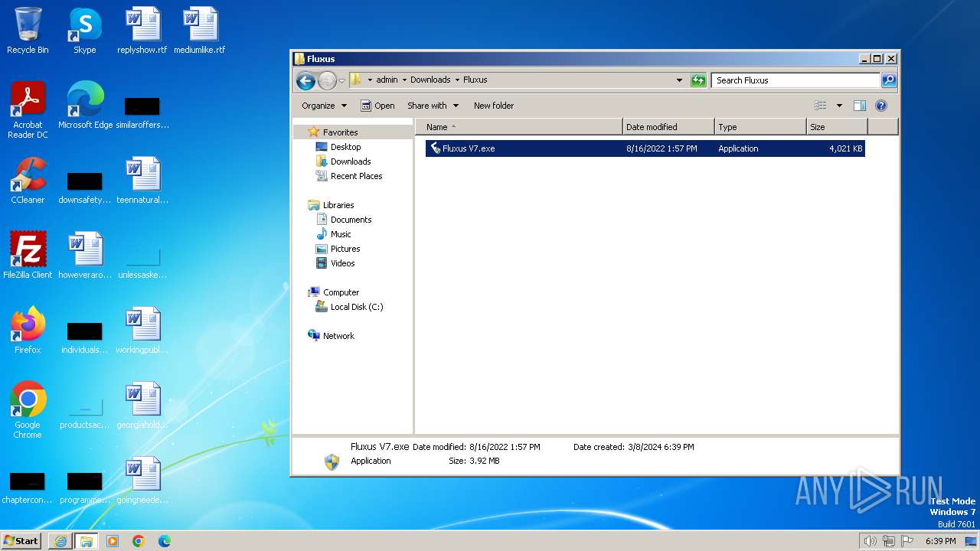
Task: Select the Recycle Bin desktop icon
Action: (x=28, y=31)
